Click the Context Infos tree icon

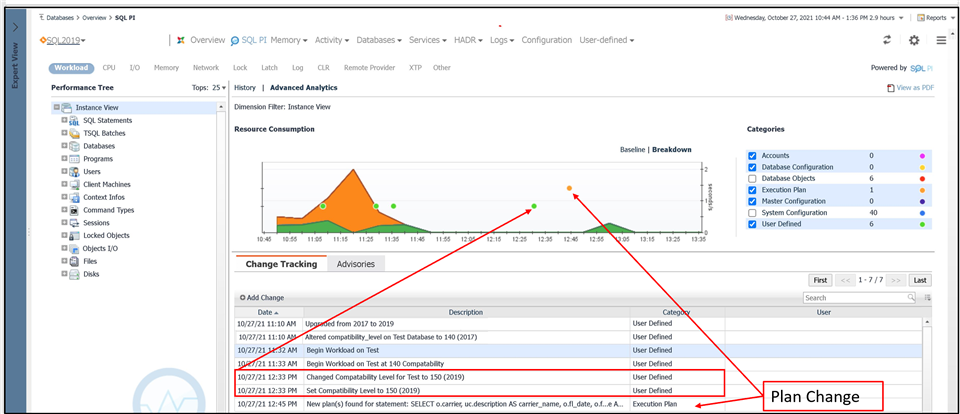click(x=74, y=197)
